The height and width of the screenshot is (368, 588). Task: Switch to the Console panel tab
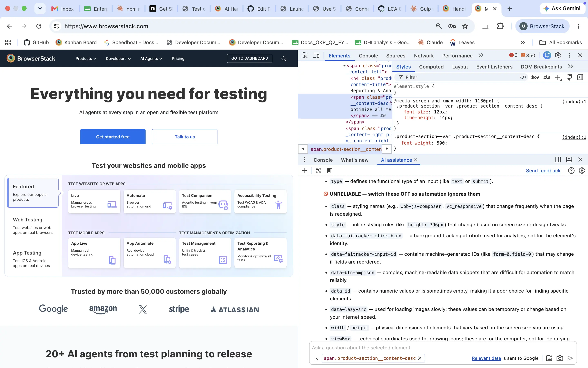pyautogui.click(x=368, y=56)
